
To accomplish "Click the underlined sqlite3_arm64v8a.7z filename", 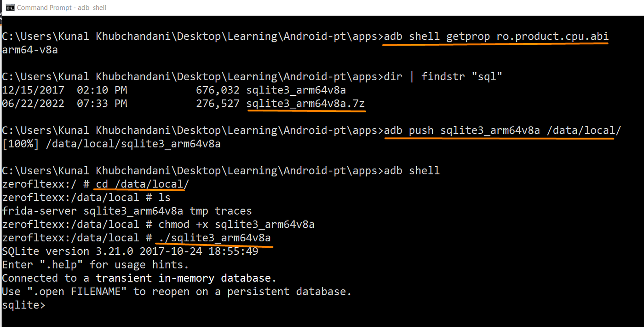I will tap(305, 104).
